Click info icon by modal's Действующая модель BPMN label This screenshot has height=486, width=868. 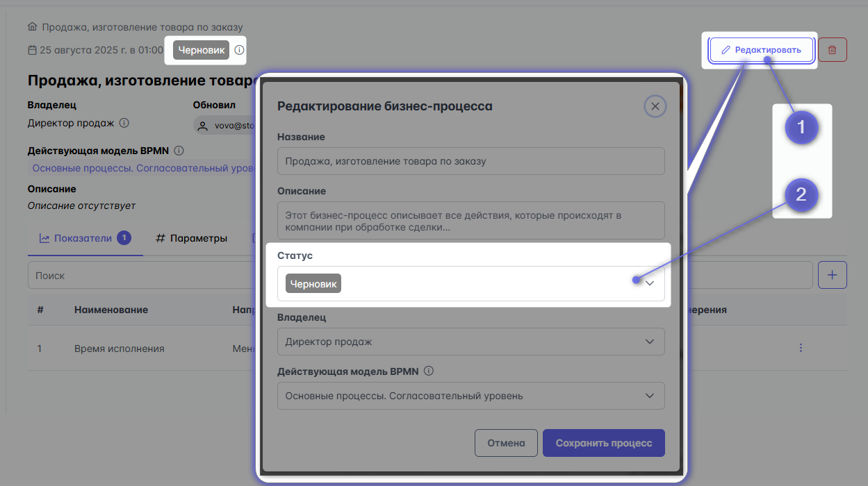(x=429, y=371)
